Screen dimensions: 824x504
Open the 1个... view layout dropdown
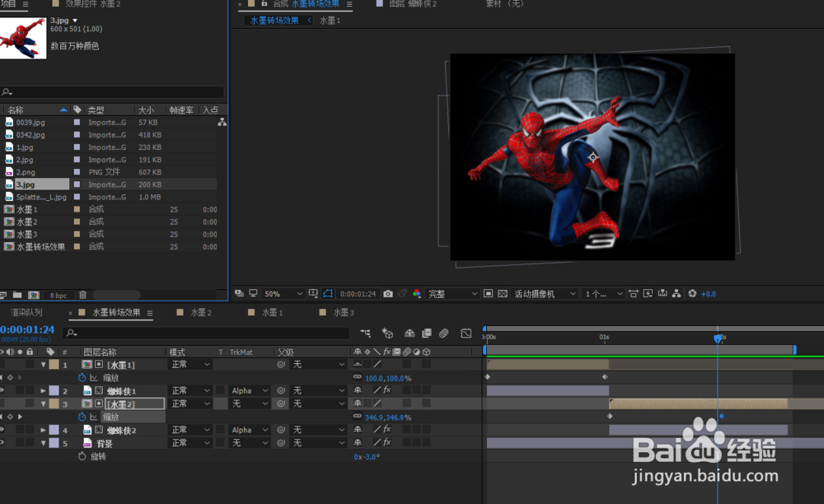point(604,293)
